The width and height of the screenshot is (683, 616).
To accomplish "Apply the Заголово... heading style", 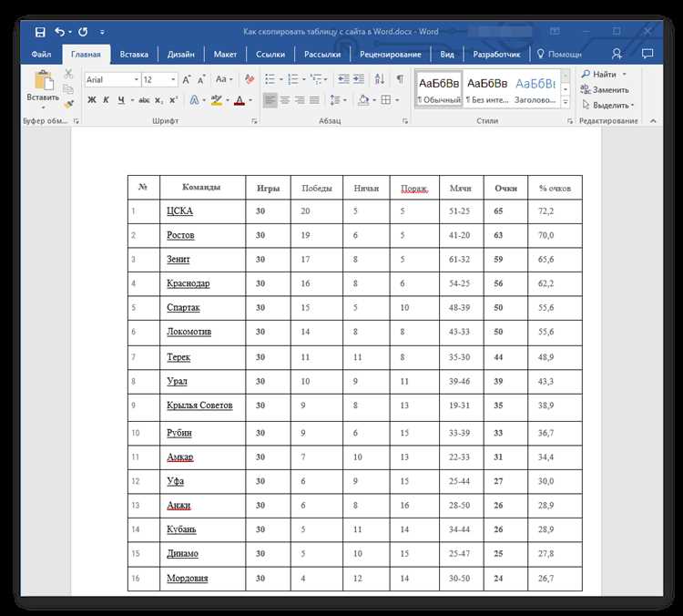I will coord(535,89).
